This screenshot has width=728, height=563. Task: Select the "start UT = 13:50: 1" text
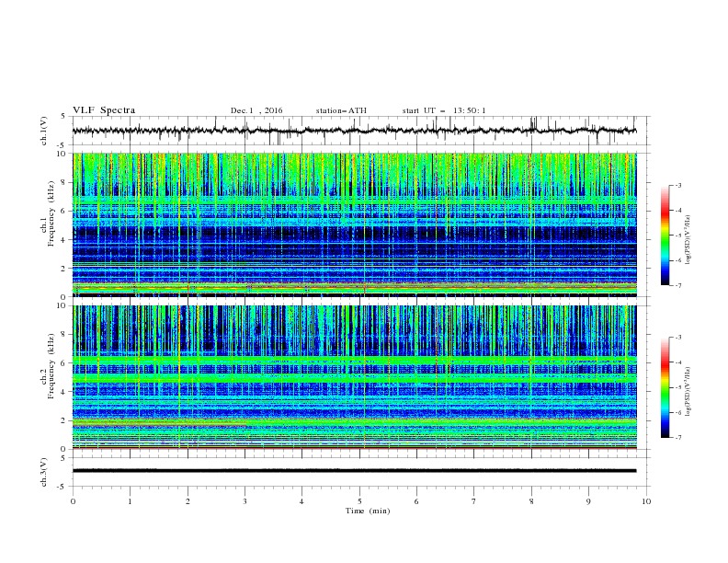[444, 110]
